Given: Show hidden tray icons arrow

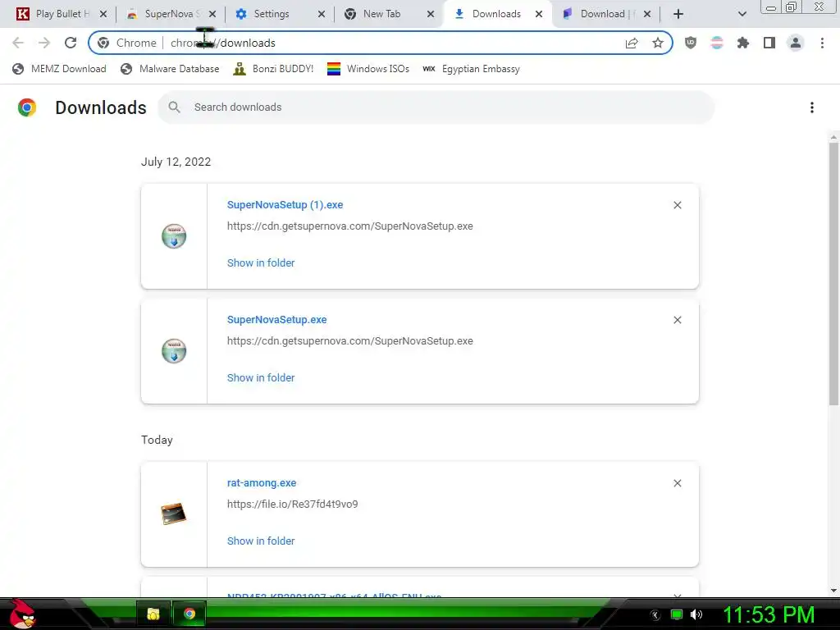Looking at the screenshot, I should tap(655, 615).
